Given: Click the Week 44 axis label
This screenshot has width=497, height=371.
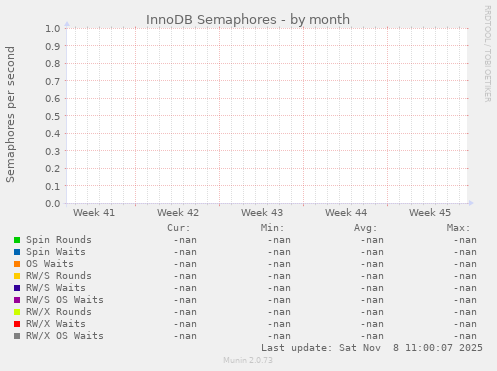Looking at the screenshot, I should pyautogui.click(x=346, y=213).
